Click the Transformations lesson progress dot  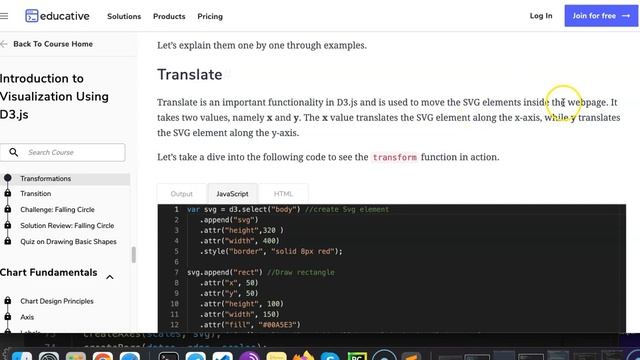pos(7,178)
